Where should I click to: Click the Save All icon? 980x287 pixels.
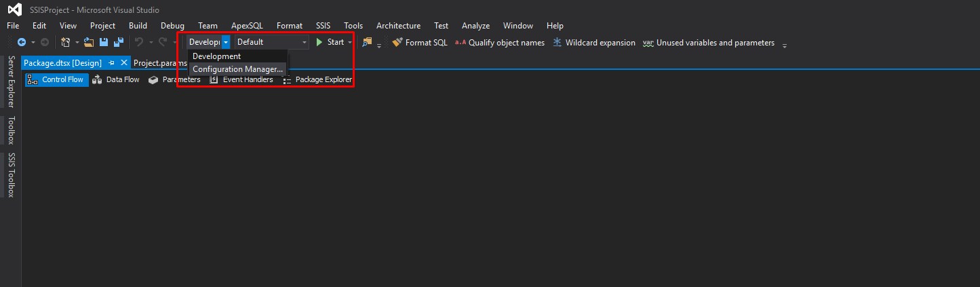(x=119, y=42)
